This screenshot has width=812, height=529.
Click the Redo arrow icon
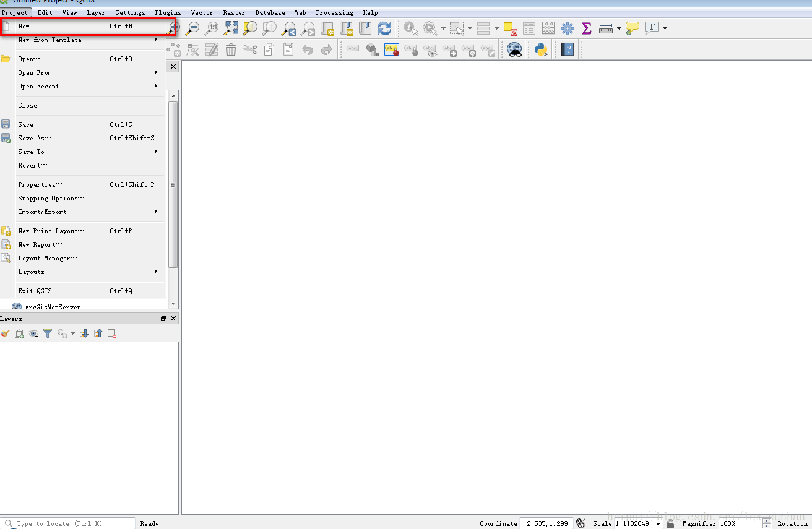[x=327, y=50]
